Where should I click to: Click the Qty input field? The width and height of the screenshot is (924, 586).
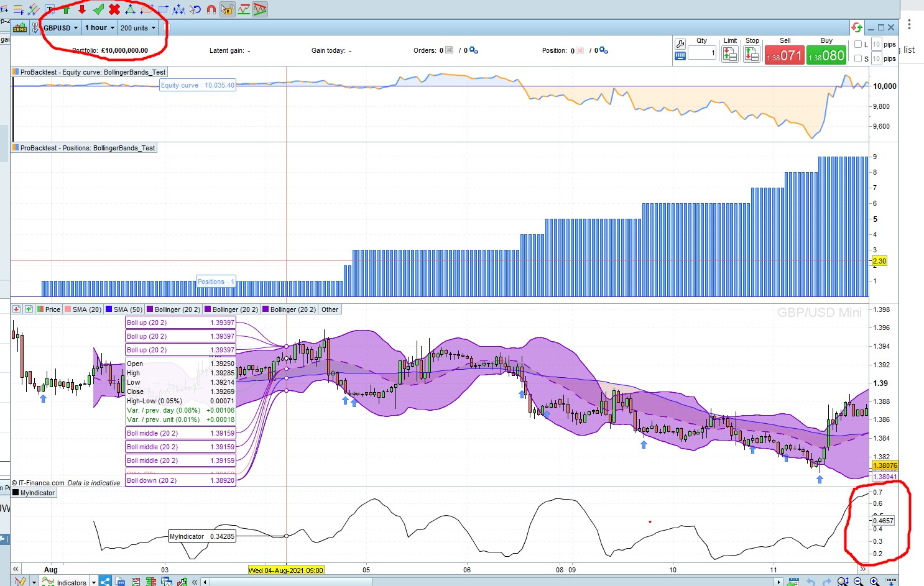pos(702,53)
